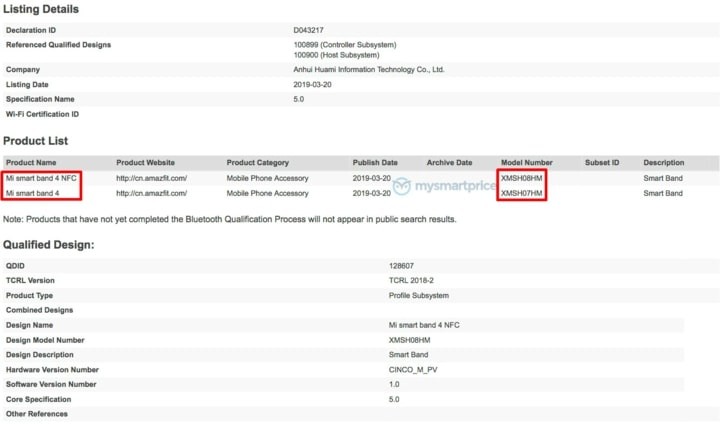Open amazfit link in Mi smart band 4 NFC row

pos(152,178)
